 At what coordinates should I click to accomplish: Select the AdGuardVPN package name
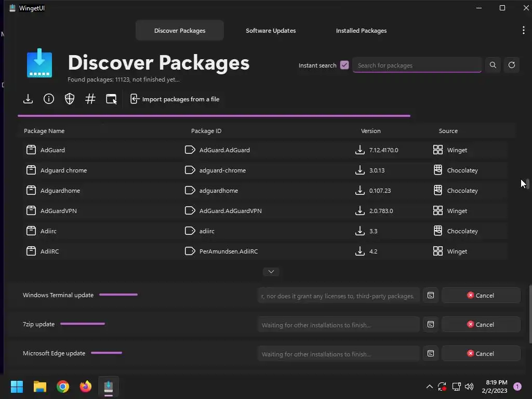click(x=58, y=211)
